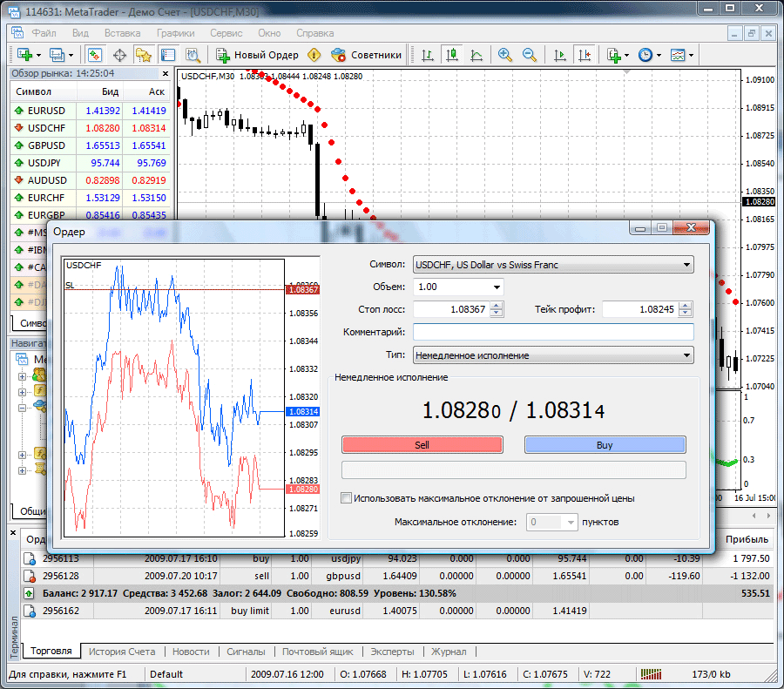784x689 pixels.
Task: Toggle Chart Shift button
Action: (585, 55)
